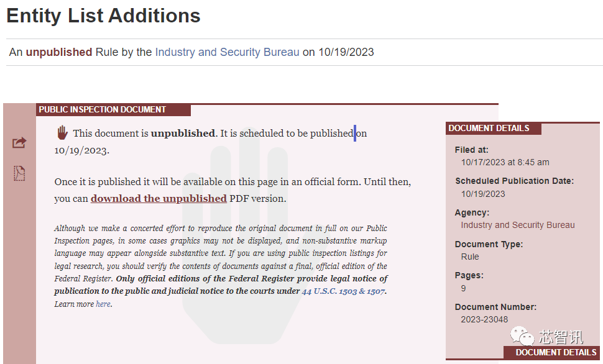
Task: Click the WeChat logo watermark
Action: (522, 337)
